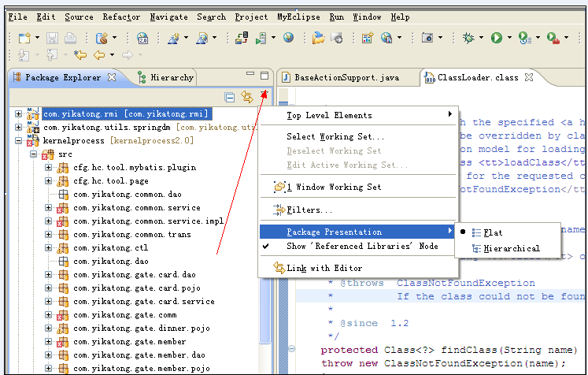This screenshot has width=588, height=375.
Task: Click the Run green play icon
Action: (x=497, y=37)
